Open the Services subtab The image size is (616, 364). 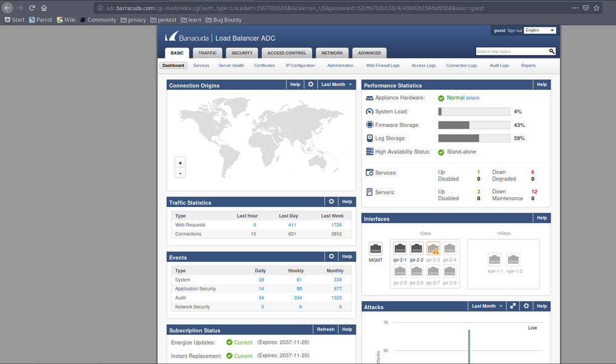point(201,65)
